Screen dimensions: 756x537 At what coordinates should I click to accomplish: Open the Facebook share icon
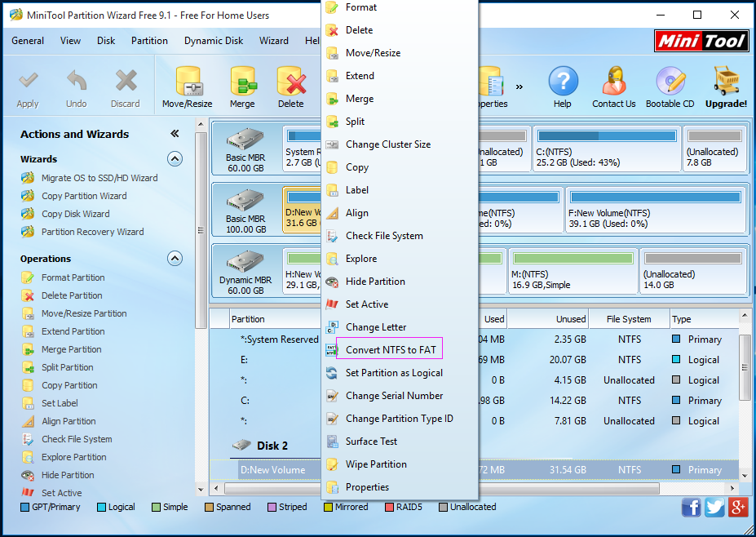tap(691, 508)
